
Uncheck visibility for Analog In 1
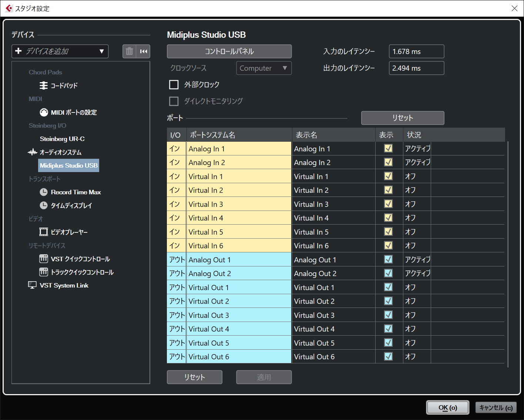pyautogui.click(x=388, y=148)
